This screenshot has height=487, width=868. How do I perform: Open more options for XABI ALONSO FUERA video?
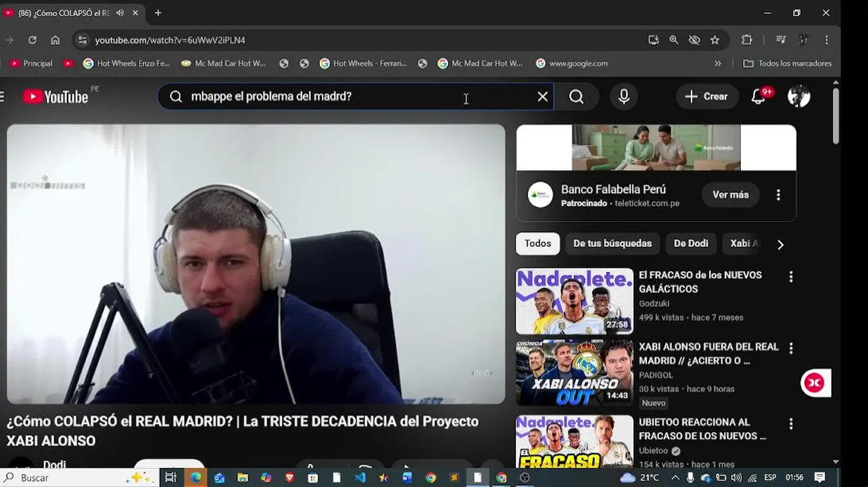[791, 348]
